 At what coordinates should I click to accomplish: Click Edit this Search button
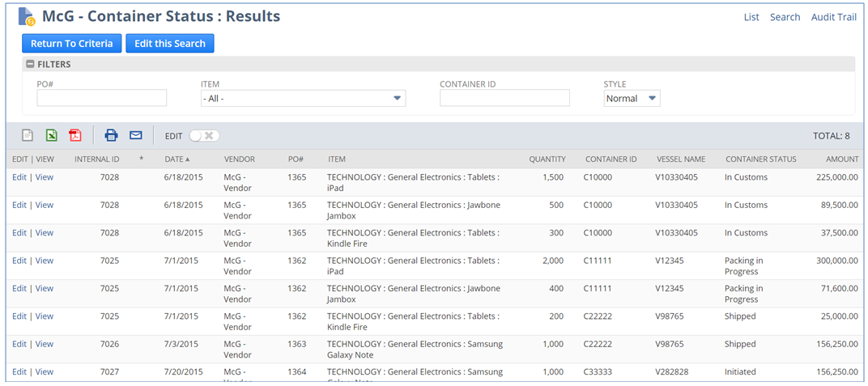click(x=170, y=44)
